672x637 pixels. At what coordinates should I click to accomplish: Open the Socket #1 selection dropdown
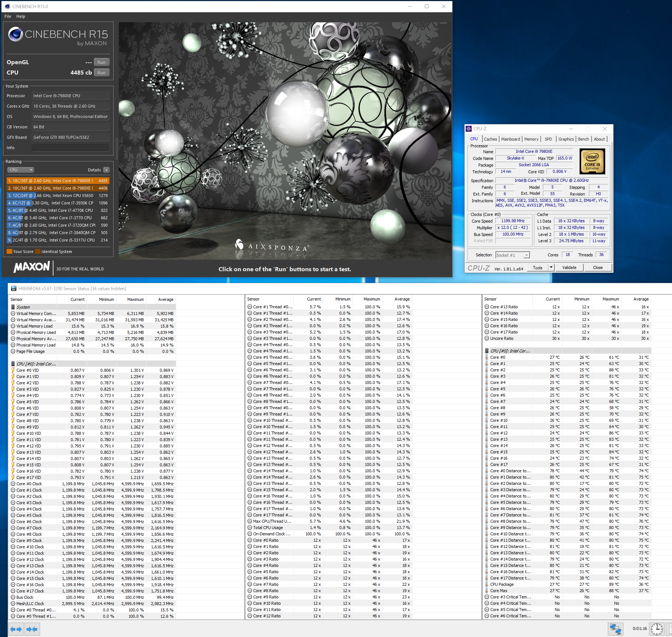512,255
